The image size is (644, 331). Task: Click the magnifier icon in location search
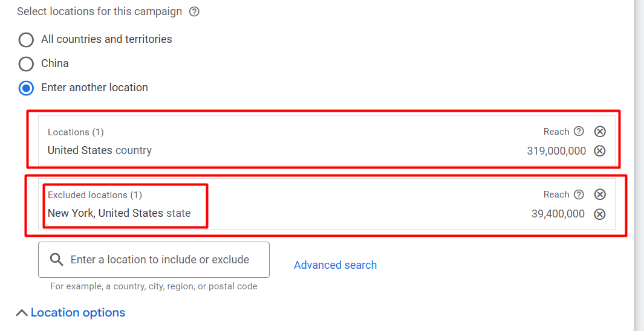(57, 260)
